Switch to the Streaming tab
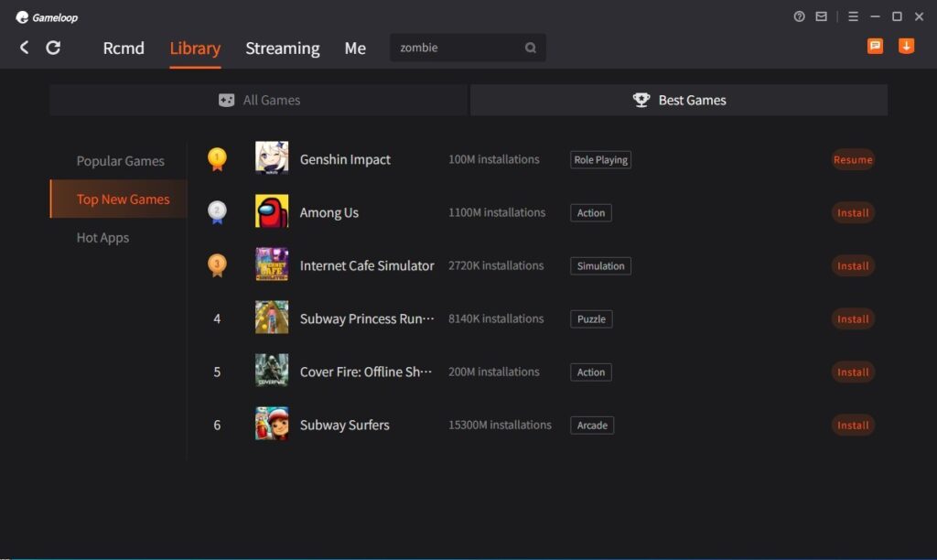This screenshot has height=560, width=937. tap(282, 48)
